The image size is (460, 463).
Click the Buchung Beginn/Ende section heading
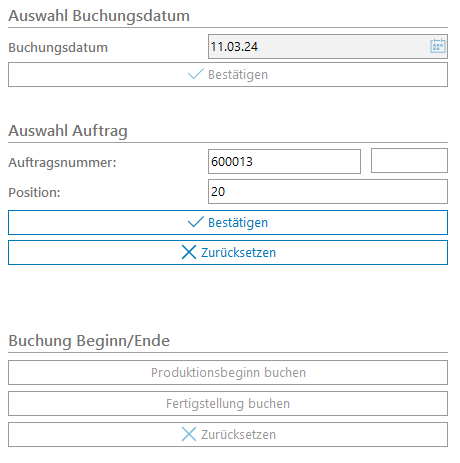[89, 341]
